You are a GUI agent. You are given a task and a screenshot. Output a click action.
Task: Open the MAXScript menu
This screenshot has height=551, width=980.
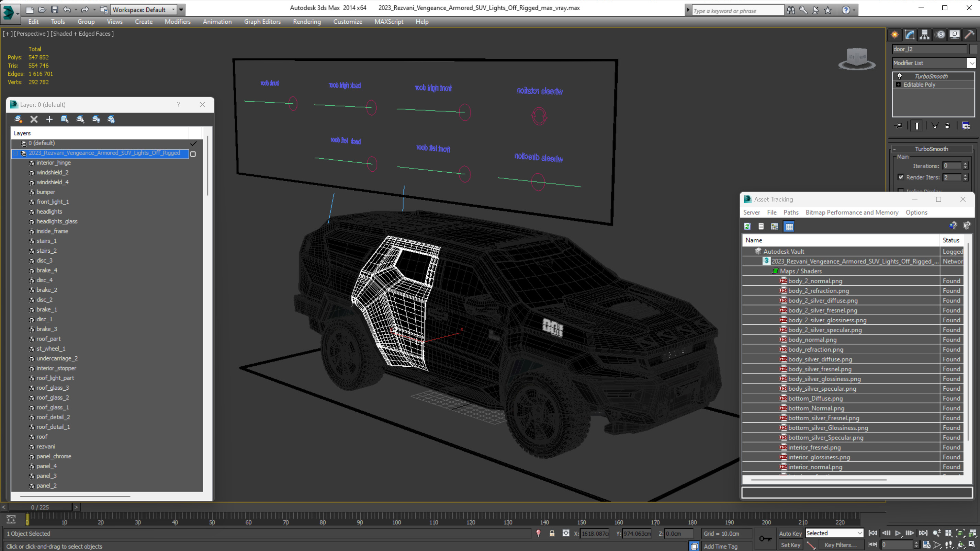pyautogui.click(x=388, y=22)
